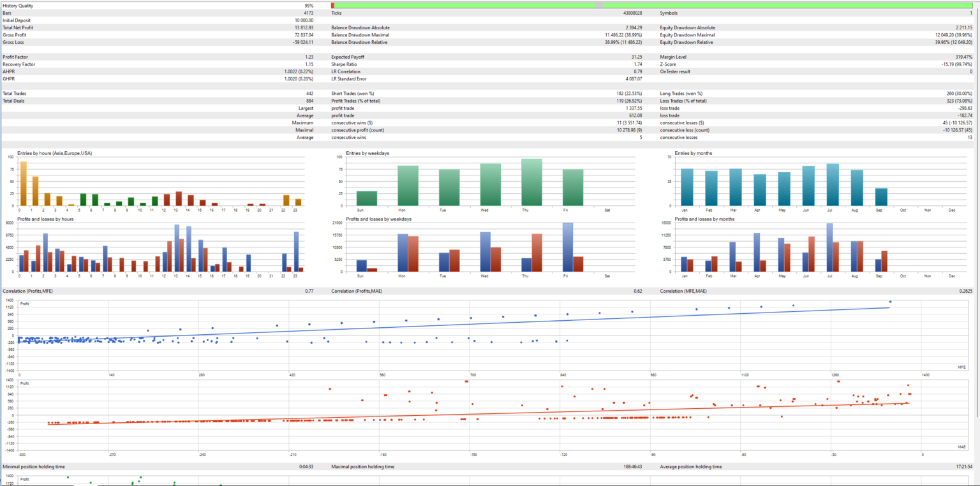
Task: Select the Average position holding time value 17:21:54
Action: [963, 467]
